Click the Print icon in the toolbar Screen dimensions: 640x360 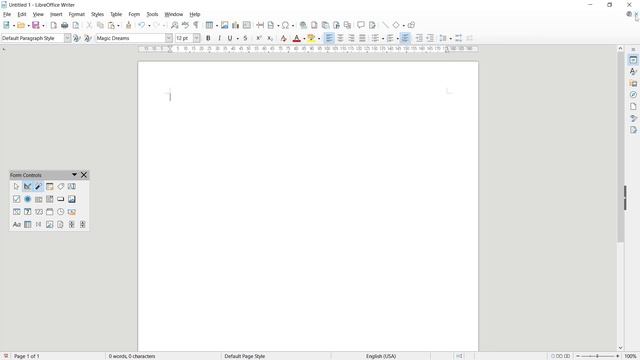click(x=64, y=25)
